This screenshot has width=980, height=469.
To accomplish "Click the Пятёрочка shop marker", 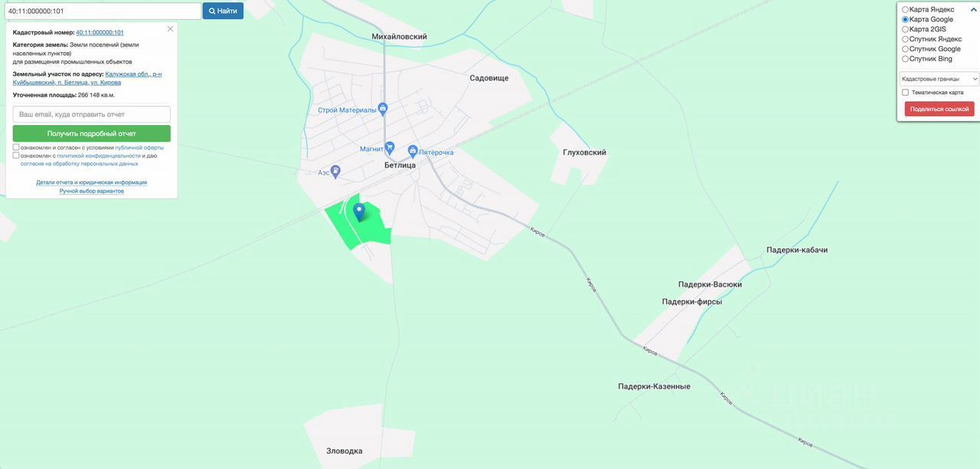I will pos(413,151).
